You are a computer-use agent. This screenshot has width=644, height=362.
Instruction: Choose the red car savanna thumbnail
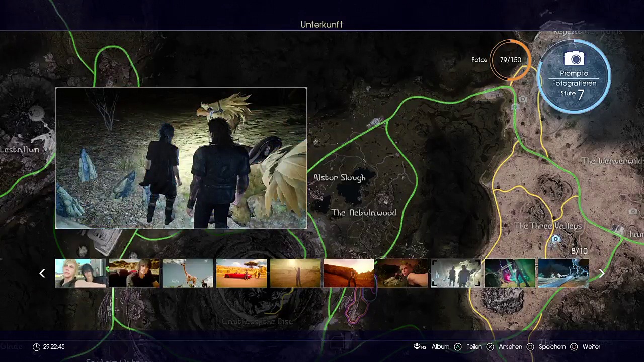point(242,273)
